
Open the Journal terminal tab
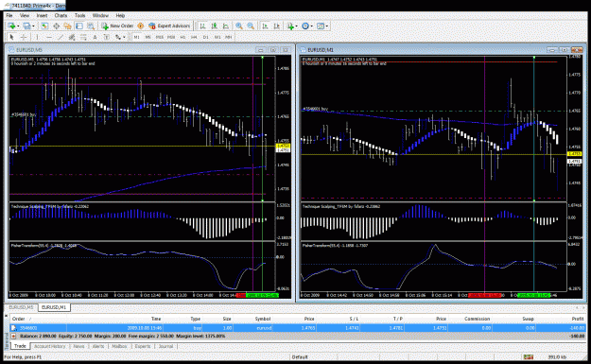coord(165,346)
